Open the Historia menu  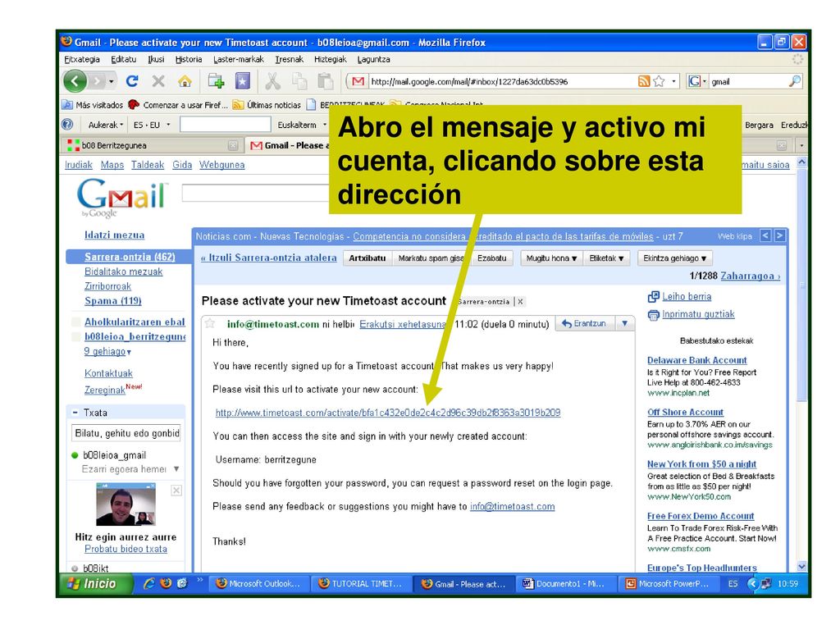click(x=189, y=59)
